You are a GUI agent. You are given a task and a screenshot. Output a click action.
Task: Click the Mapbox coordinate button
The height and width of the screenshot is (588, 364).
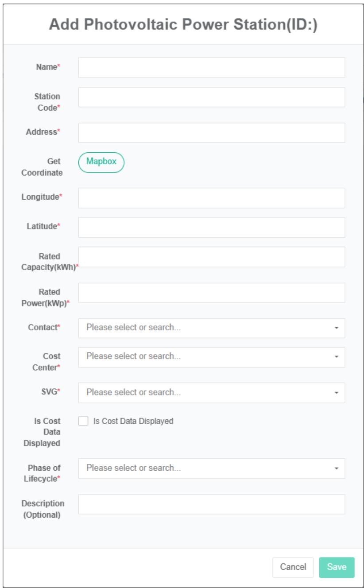[x=101, y=162]
